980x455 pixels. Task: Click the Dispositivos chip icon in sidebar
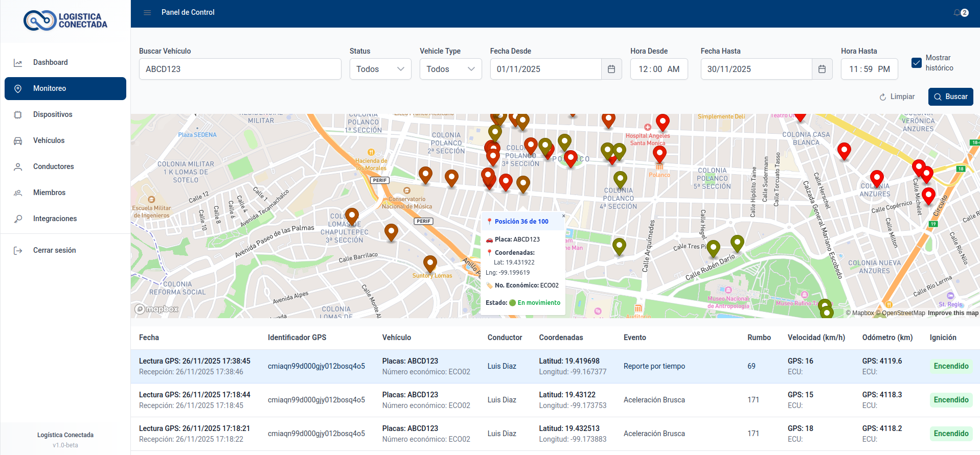pyautogui.click(x=18, y=115)
